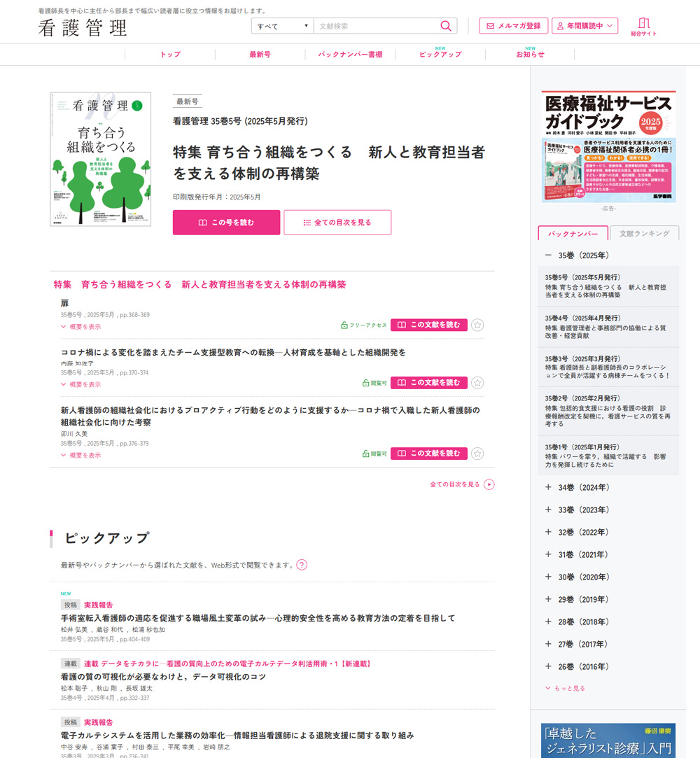Viewport: 700px width, 758px height.
Task: Star the コロナ禍による変化 article
Action: [477, 383]
